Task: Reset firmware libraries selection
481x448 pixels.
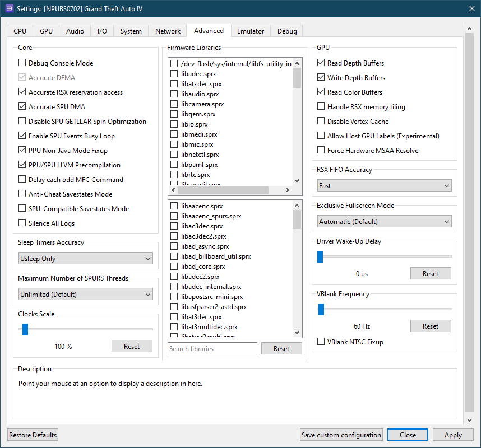Action: (281, 348)
